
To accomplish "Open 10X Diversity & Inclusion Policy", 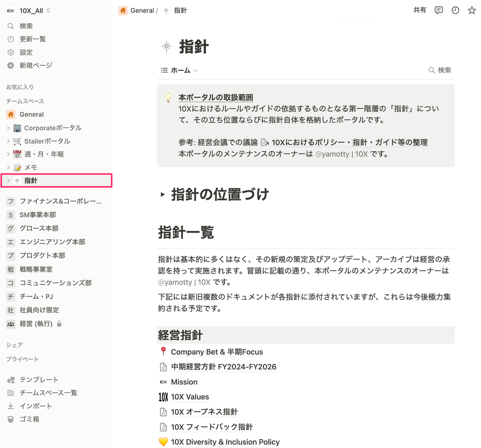I will pyautogui.click(x=225, y=442).
